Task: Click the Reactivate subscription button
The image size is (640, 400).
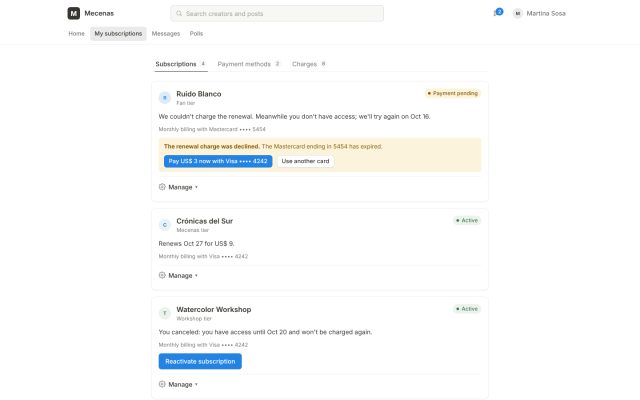Action: tap(200, 361)
